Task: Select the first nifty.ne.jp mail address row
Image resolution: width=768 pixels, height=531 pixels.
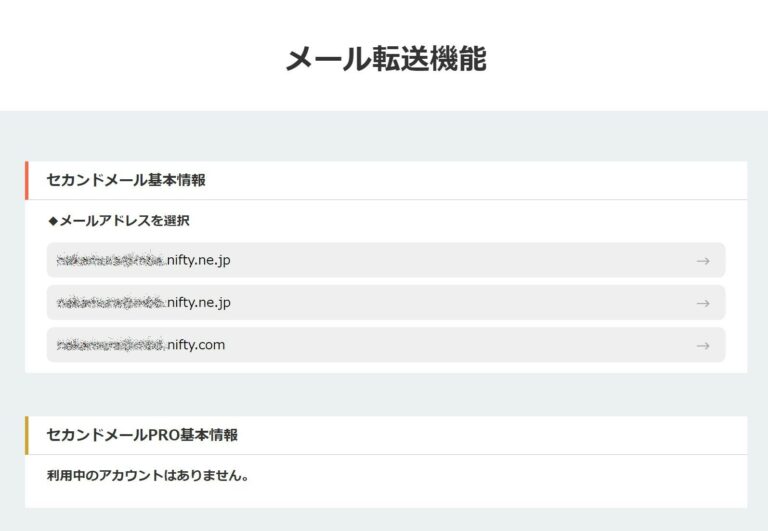Action: [x=386, y=260]
